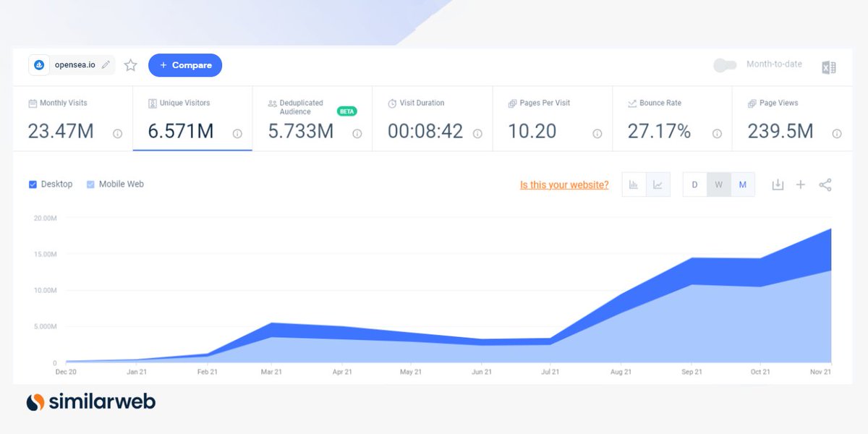Click the Visit Duration clock icon
This screenshot has height=434, width=868.
(392, 103)
